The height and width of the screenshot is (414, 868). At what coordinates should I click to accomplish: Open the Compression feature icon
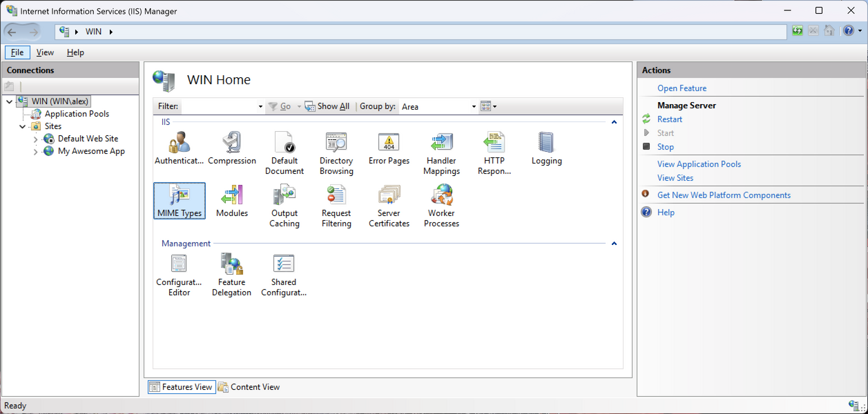click(x=232, y=148)
